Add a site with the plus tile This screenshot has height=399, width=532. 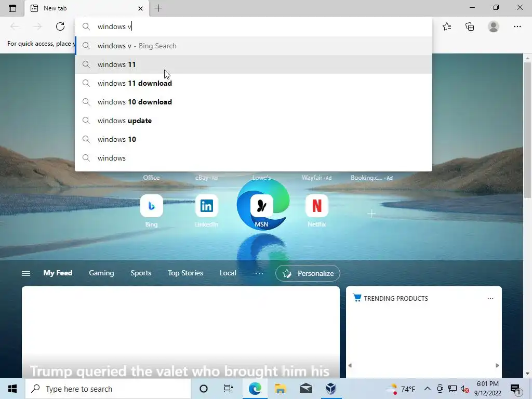pos(371,214)
